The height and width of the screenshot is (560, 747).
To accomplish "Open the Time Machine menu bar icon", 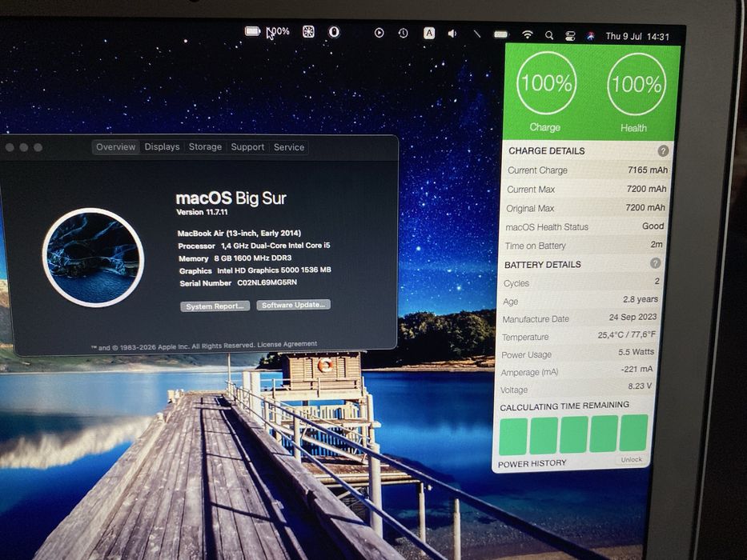I will 403,33.
